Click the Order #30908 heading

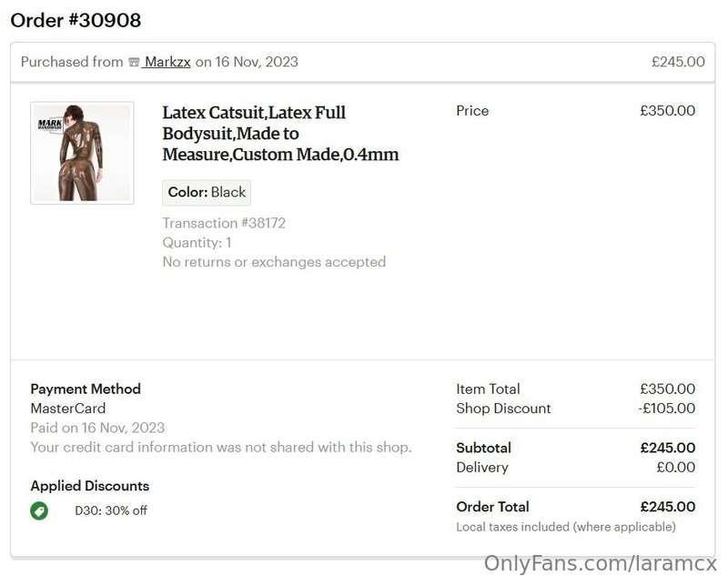(76, 20)
